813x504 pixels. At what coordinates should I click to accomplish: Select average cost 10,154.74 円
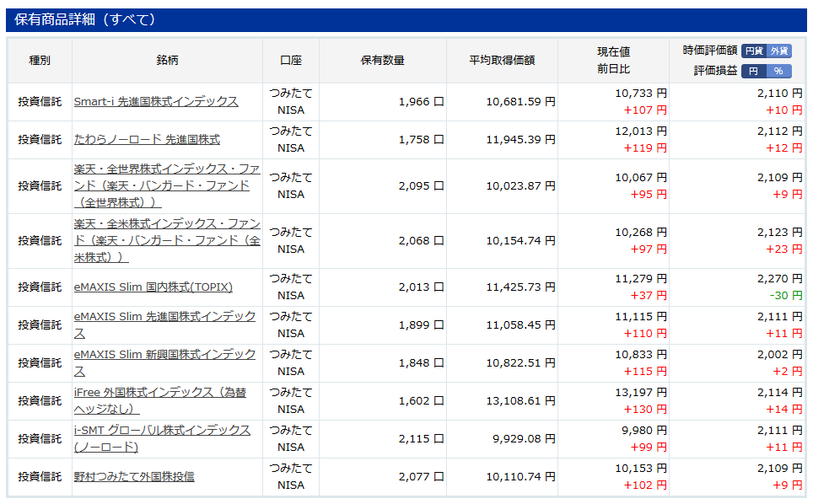520,240
